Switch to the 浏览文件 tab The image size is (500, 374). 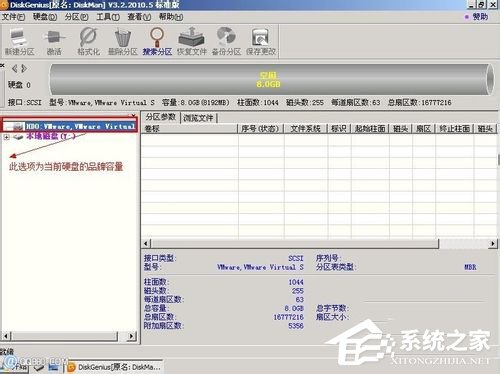tap(198, 118)
